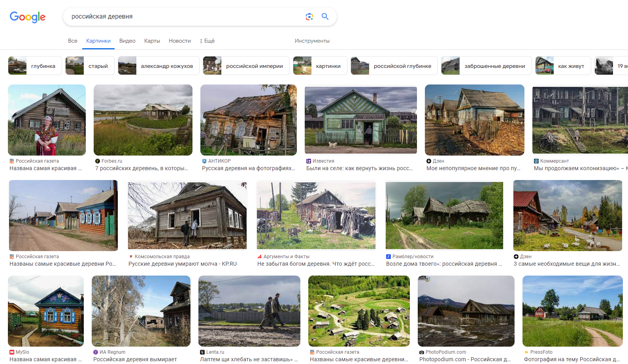Open link 'Фотография на тему Российская д...'
The width and height of the screenshot is (628, 364).
click(572, 359)
